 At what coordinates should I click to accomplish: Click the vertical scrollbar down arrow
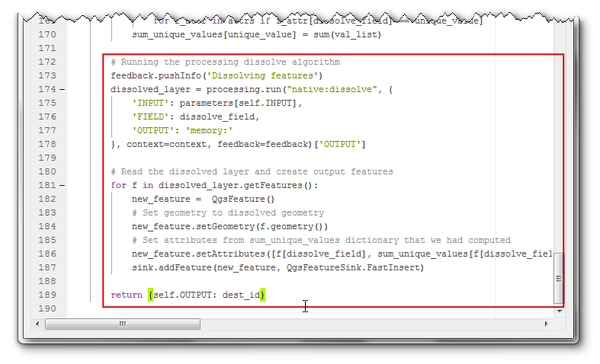coord(559,309)
